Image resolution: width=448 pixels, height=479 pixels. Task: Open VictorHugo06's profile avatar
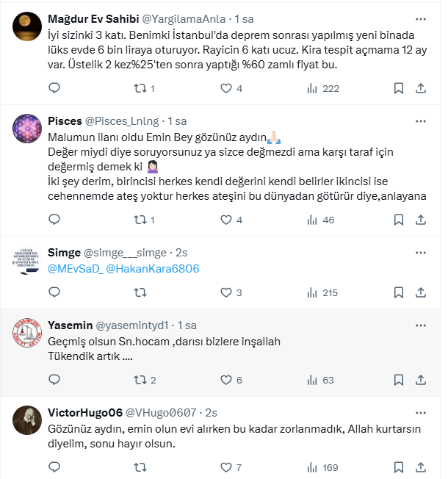click(27, 420)
